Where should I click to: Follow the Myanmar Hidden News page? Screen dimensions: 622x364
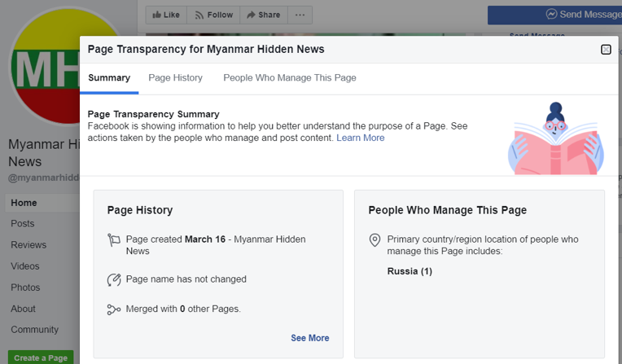pyautogui.click(x=213, y=15)
